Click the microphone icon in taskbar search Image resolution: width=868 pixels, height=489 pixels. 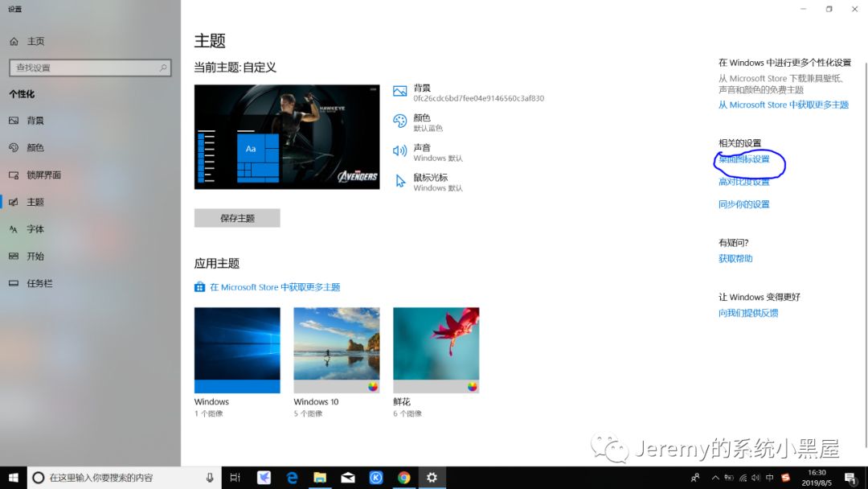[x=210, y=478]
